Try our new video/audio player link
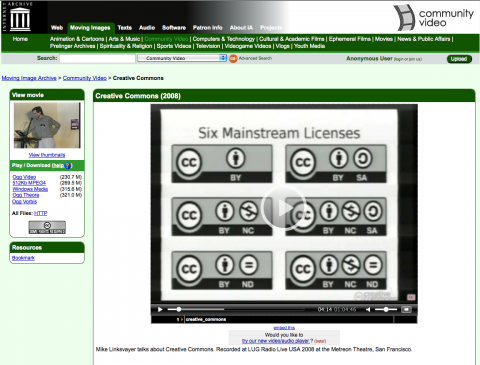Screen dimensions: 480x365 [x=275, y=341]
